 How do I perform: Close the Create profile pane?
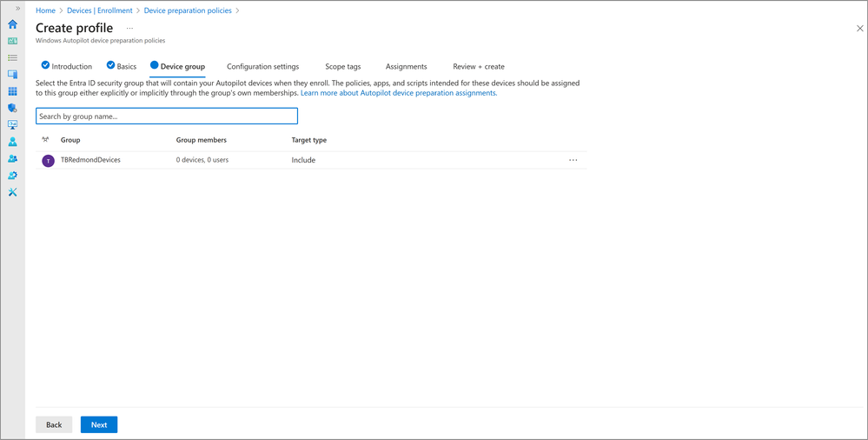tap(859, 29)
